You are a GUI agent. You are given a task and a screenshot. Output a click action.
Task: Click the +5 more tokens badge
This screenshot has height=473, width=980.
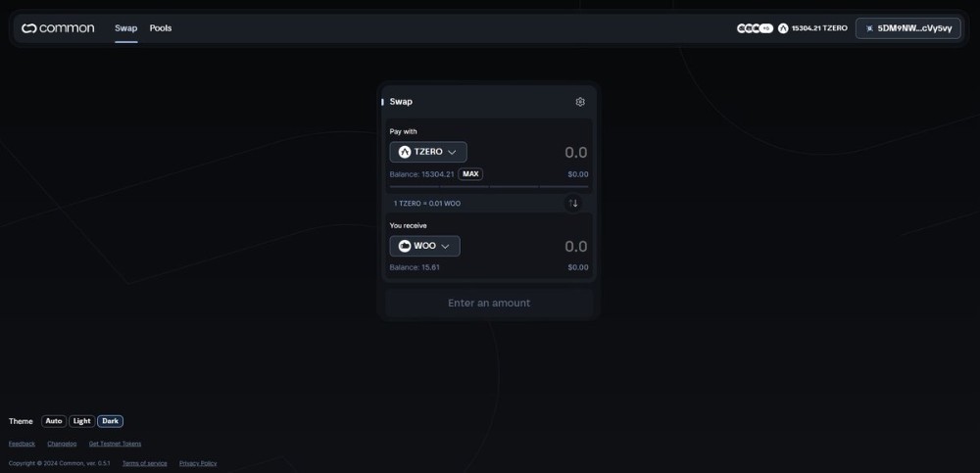767,28
